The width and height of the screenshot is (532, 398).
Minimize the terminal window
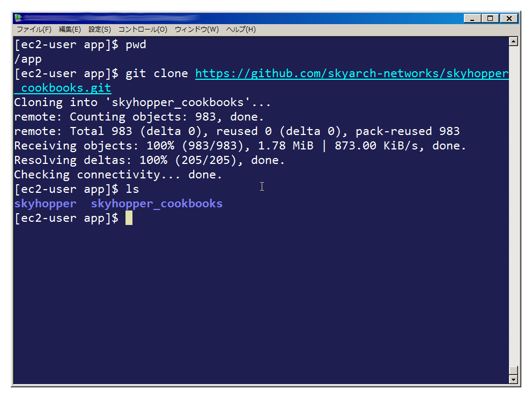472,18
